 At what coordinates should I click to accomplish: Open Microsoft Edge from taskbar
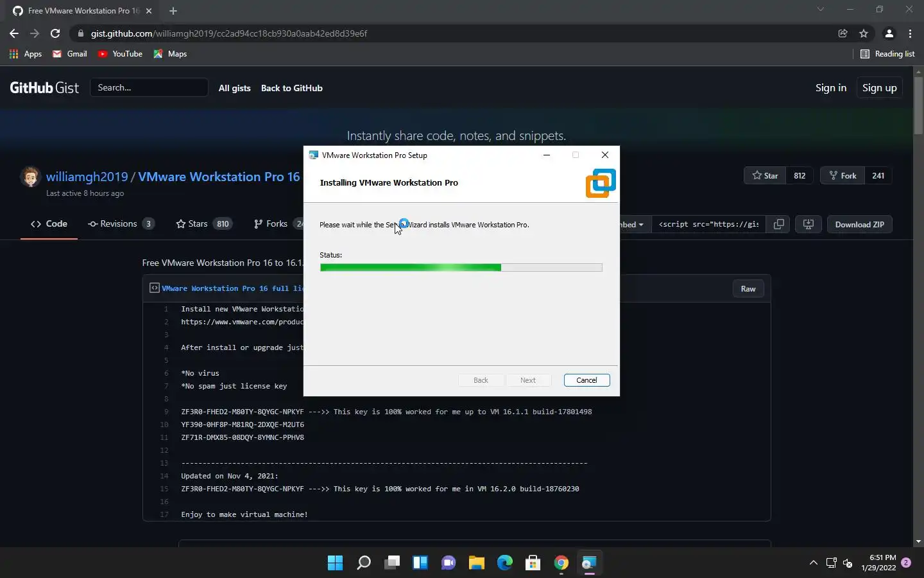(x=505, y=563)
